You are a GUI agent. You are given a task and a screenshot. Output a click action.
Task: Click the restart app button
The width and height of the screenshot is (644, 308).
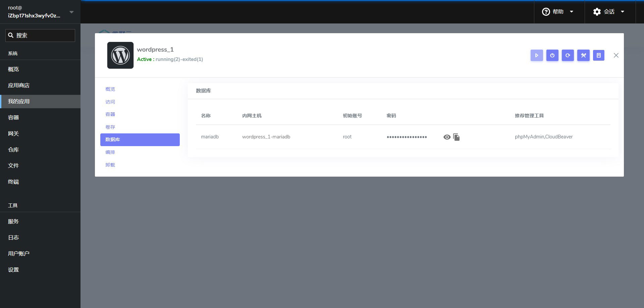[568, 55]
